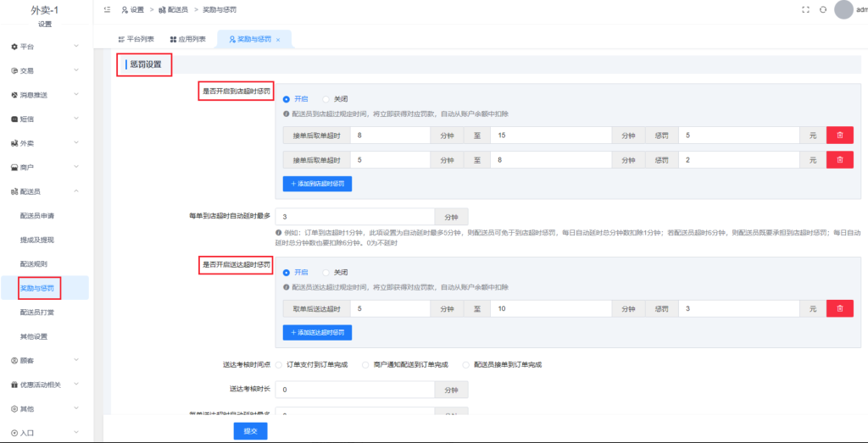
Task: Delete the 5 to 10 minute delivery penalty row
Action: click(x=839, y=309)
